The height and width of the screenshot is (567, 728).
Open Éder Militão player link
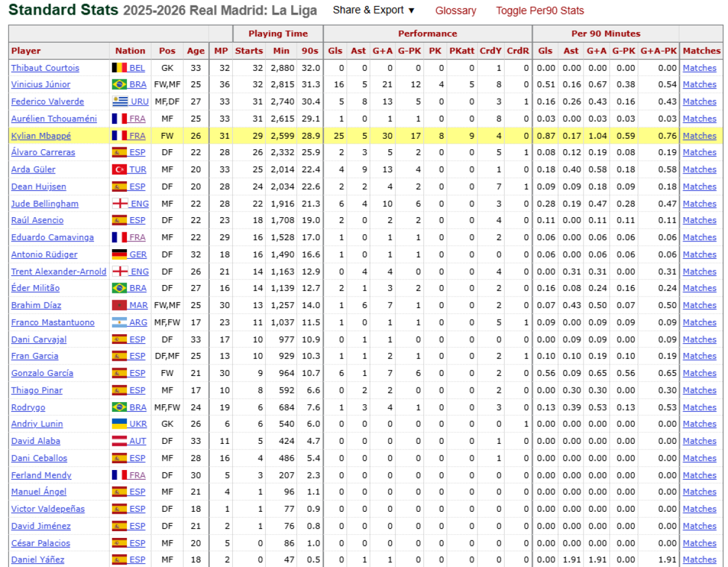pos(35,288)
